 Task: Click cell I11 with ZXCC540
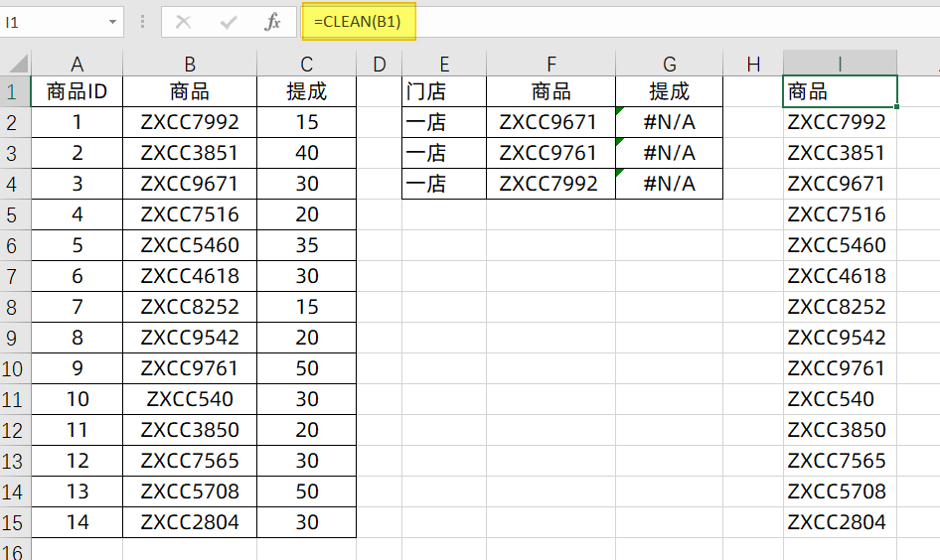click(x=840, y=399)
